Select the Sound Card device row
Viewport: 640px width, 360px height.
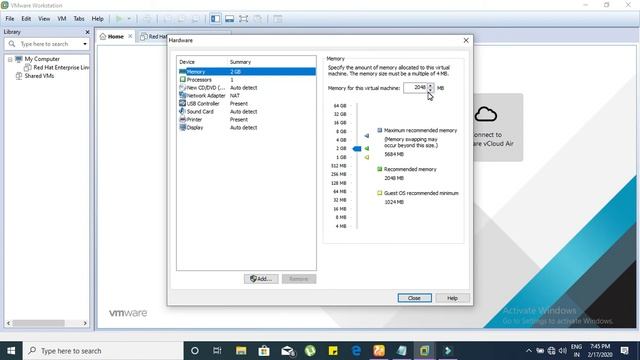247,111
